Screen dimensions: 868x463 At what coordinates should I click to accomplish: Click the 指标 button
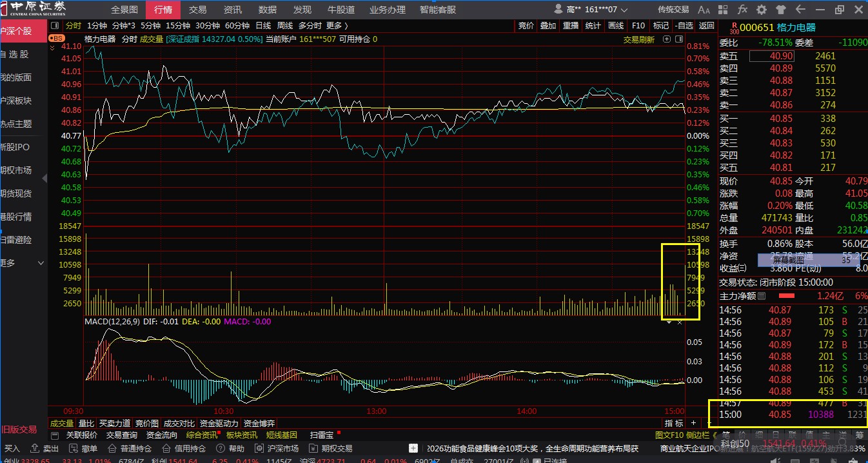674,423
